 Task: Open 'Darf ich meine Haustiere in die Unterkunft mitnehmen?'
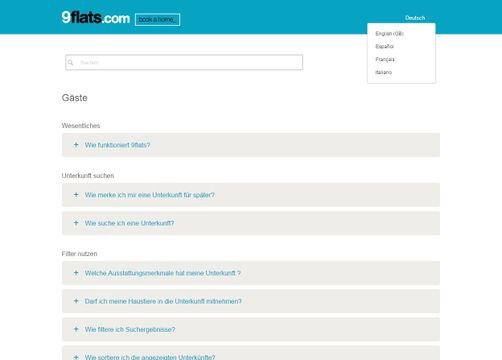point(163,301)
